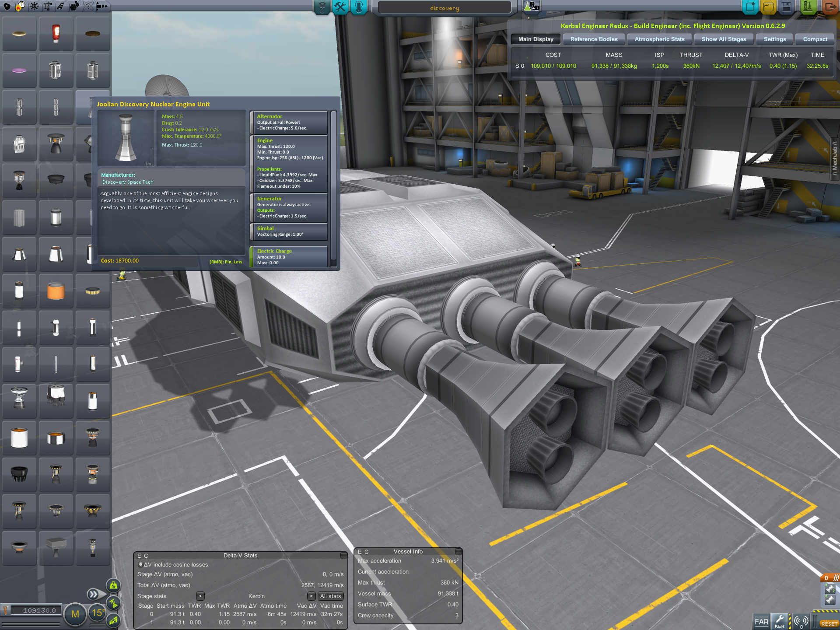840x630 pixels.
Task: Switch to Parts mode hook icon
Action: 322,7
